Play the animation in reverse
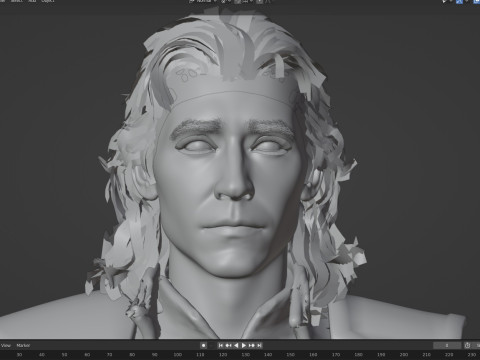480x360 pixels. [x=236, y=345]
